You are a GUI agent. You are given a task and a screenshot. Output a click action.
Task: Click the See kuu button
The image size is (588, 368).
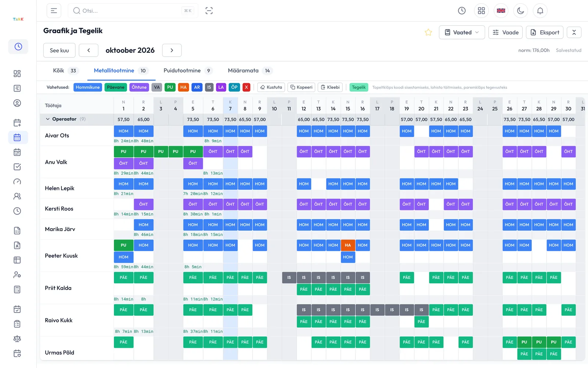tap(59, 50)
